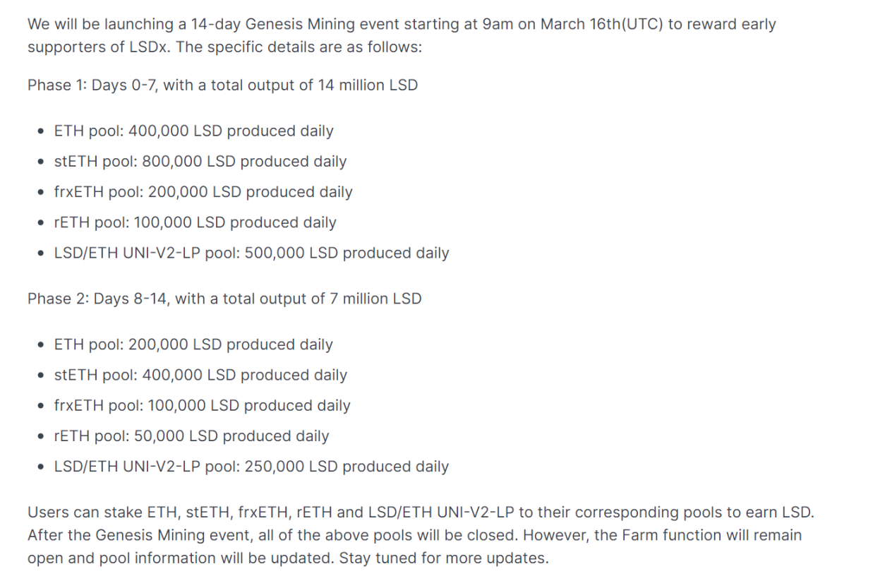Click the ETH pool 400,000 LSD item
880x588 pixels.
click(194, 131)
